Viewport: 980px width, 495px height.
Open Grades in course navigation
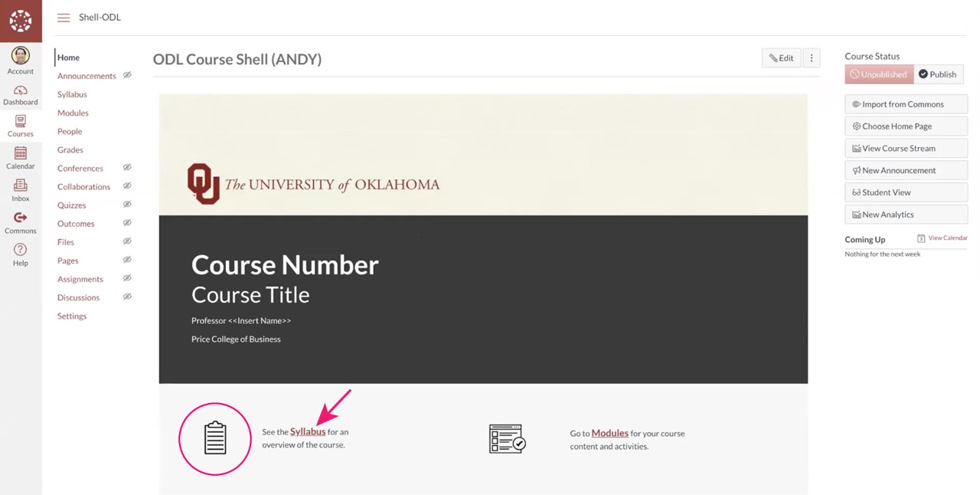pyautogui.click(x=70, y=150)
